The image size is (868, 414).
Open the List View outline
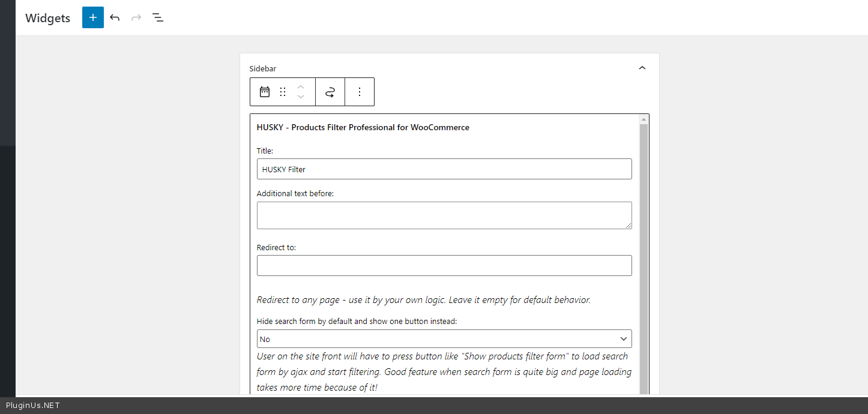(x=158, y=17)
